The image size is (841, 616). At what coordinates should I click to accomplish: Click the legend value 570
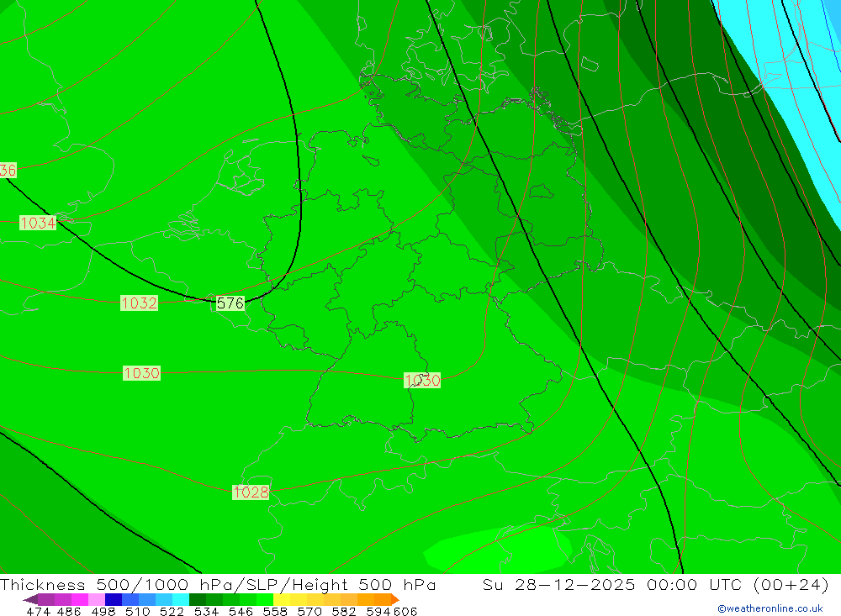tap(309, 612)
